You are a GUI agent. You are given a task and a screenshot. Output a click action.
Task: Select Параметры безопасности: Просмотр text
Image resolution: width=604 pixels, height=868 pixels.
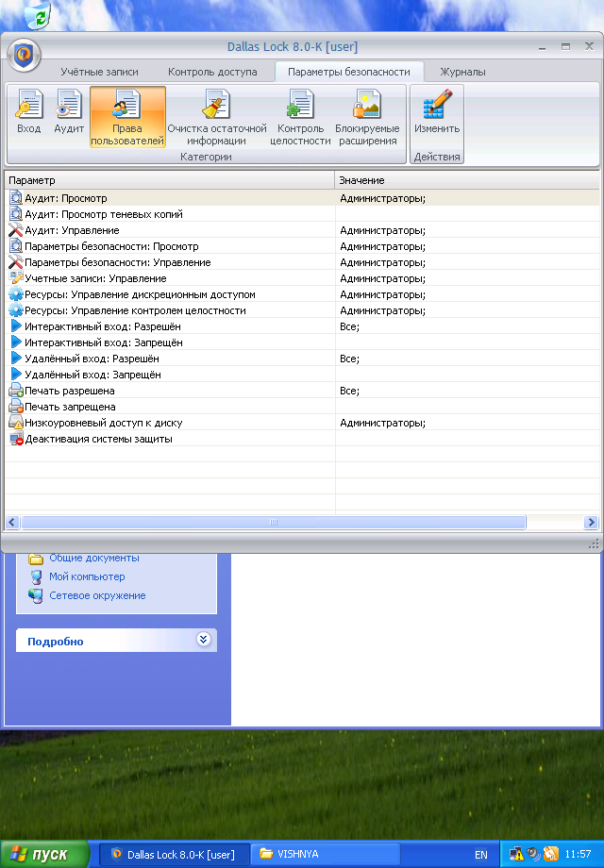click(111, 246)
